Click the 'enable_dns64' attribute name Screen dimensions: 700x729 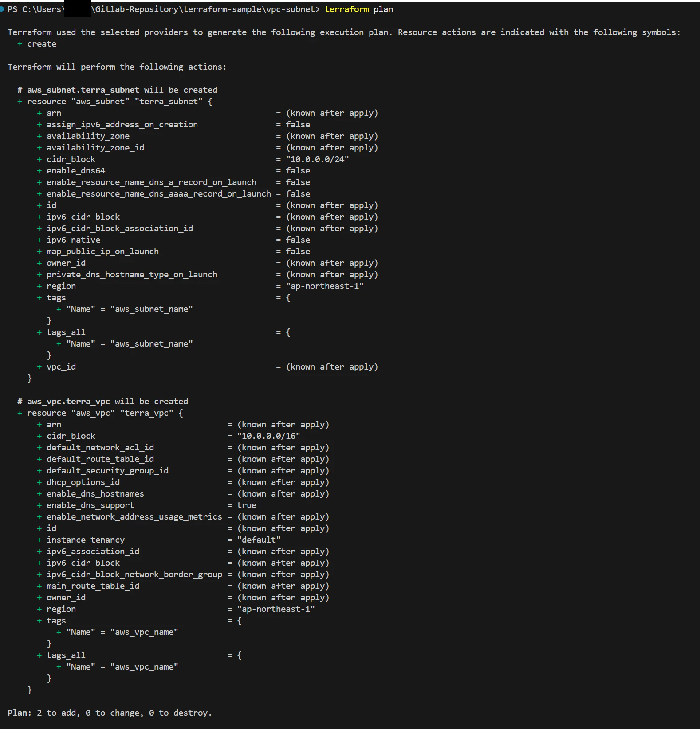(76, 171)
